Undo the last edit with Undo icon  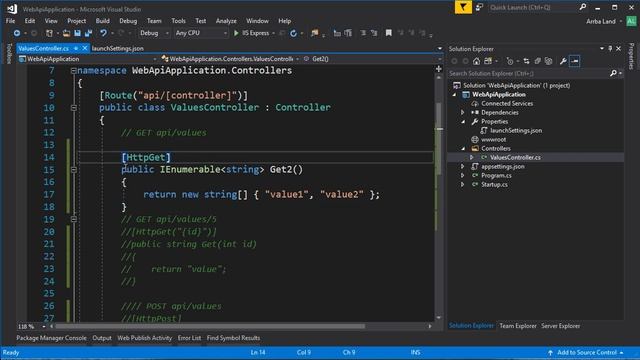click(x=103, y=33)
